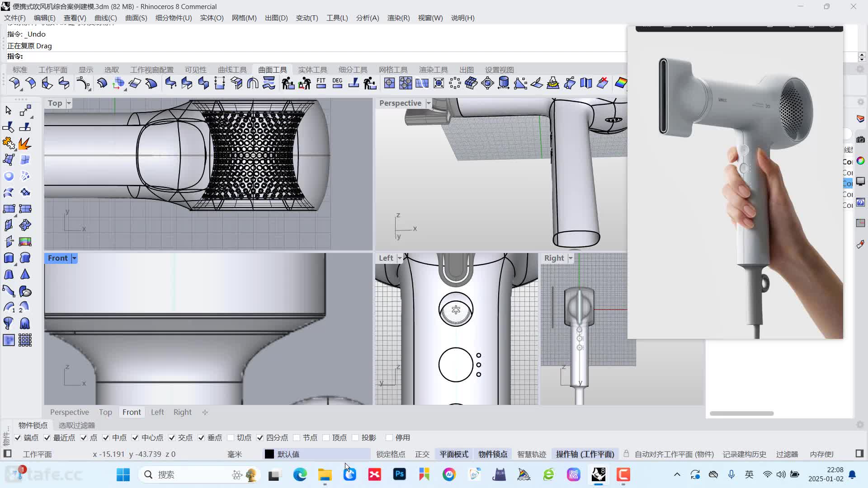The image size is (868, 488).
Task: Click the monitor display icon in right panel
Action: pyautogui.click(x=860, y=182)
